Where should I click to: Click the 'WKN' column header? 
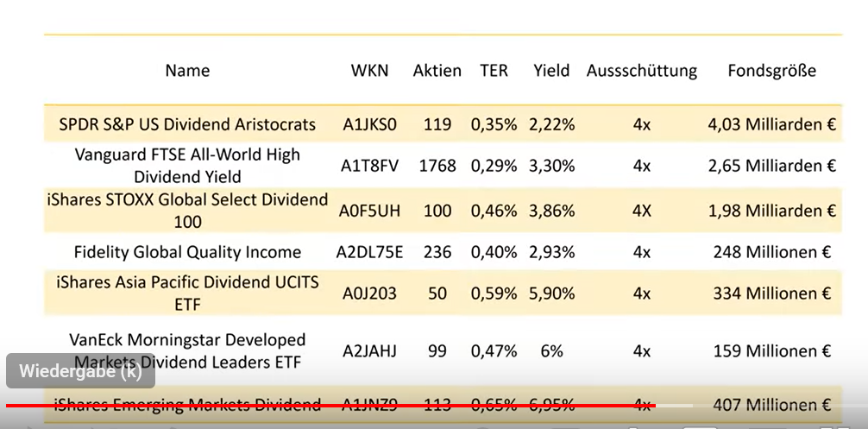(x=370, y=71)
